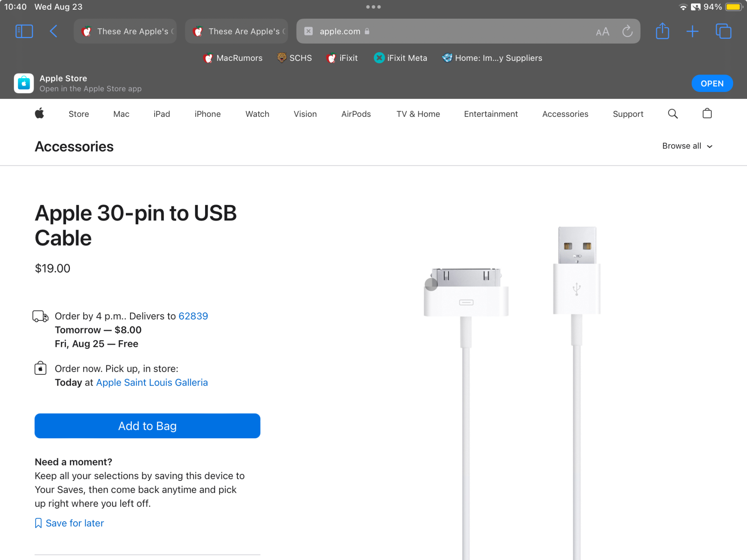Open the shopping bag icon

coord(707,114)
